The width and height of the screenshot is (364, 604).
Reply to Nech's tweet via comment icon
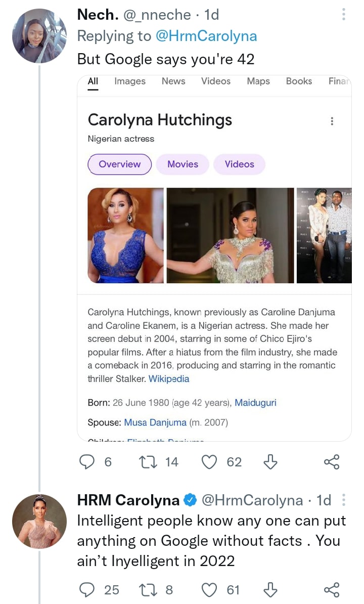click(88, 462)
